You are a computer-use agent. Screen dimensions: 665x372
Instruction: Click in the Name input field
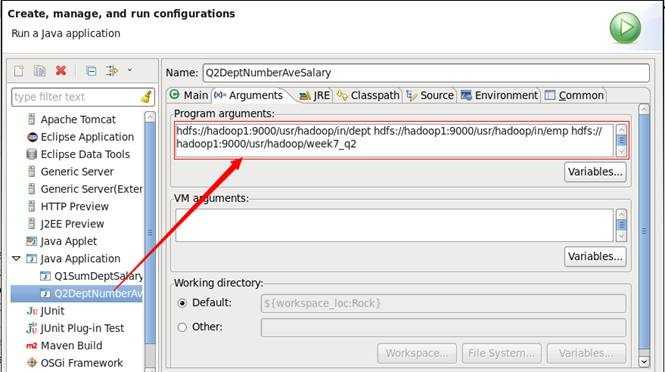(426, 73)
